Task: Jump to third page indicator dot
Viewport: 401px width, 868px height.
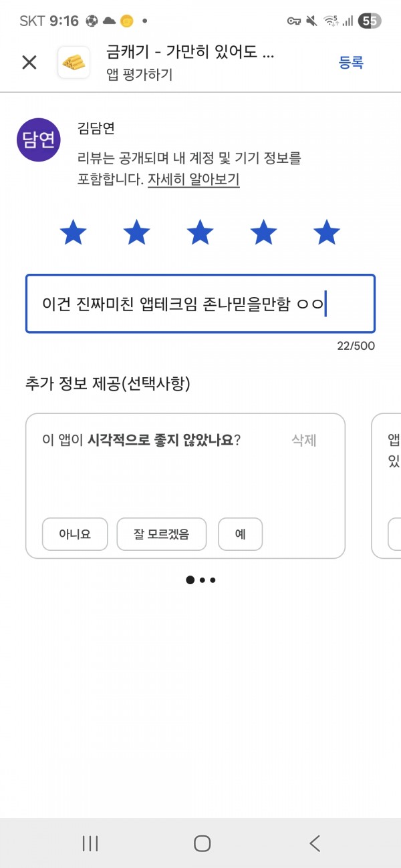Action: (213, 580)
